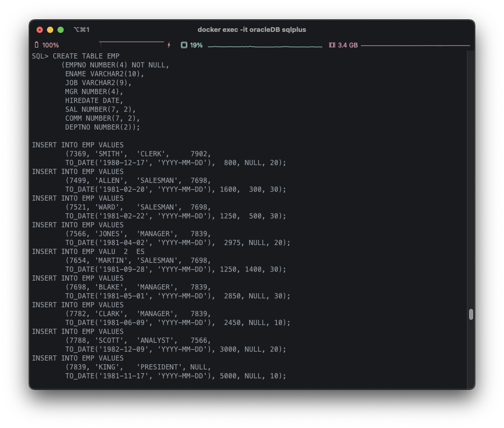Click the CPU chip icon

point(184,45)
